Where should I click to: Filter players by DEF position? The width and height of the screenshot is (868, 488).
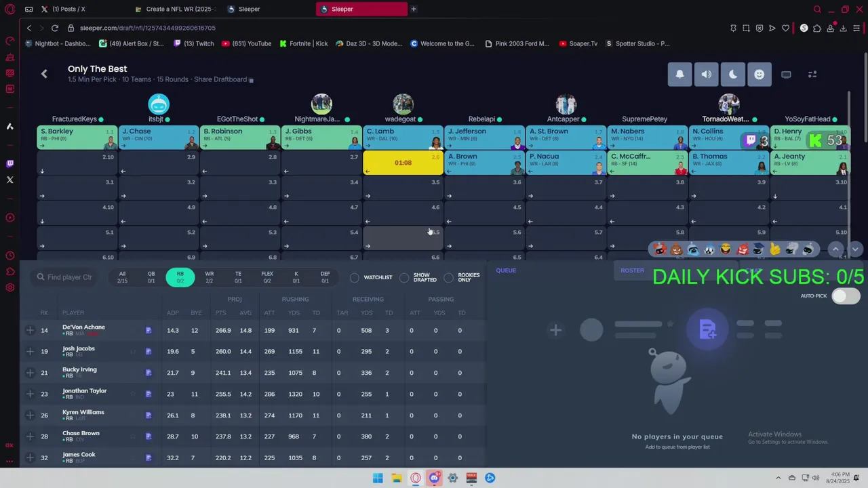tap(325, 277)
